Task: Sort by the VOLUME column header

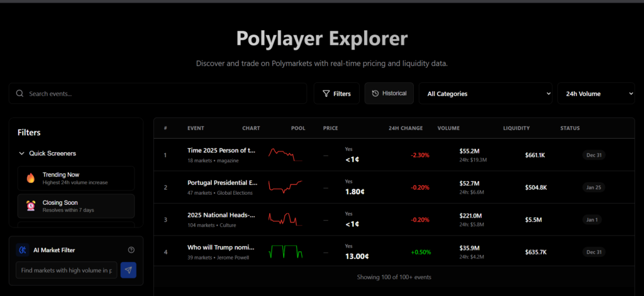Action: tap(448, 128)
